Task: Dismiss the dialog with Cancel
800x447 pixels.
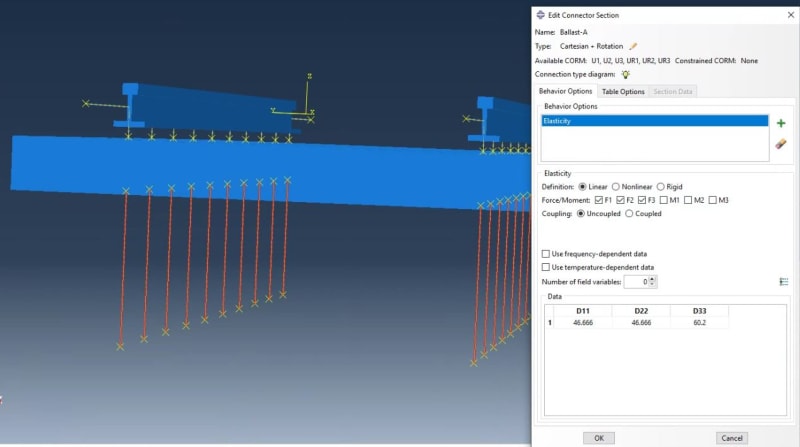Action: (732, 438)
